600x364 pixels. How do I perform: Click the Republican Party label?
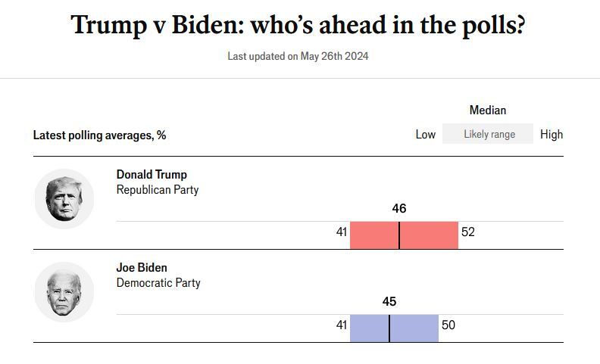pyautogui.click(x=158, y=190)
